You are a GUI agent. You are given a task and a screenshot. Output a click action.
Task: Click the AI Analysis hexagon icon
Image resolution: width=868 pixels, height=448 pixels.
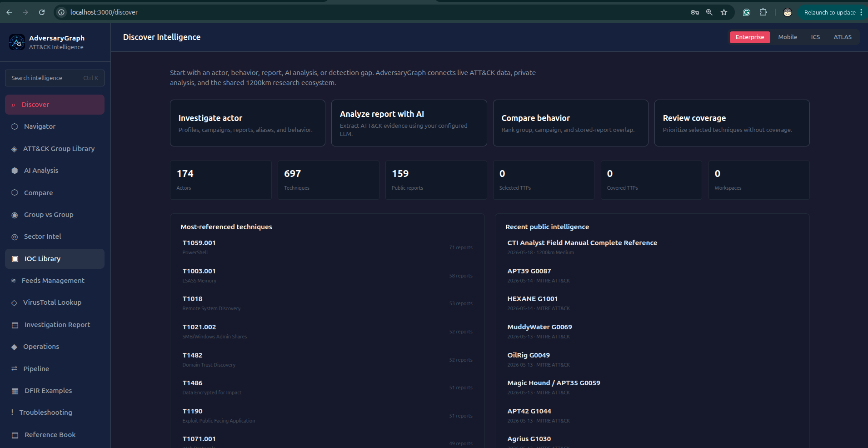(x=15, y=171)
